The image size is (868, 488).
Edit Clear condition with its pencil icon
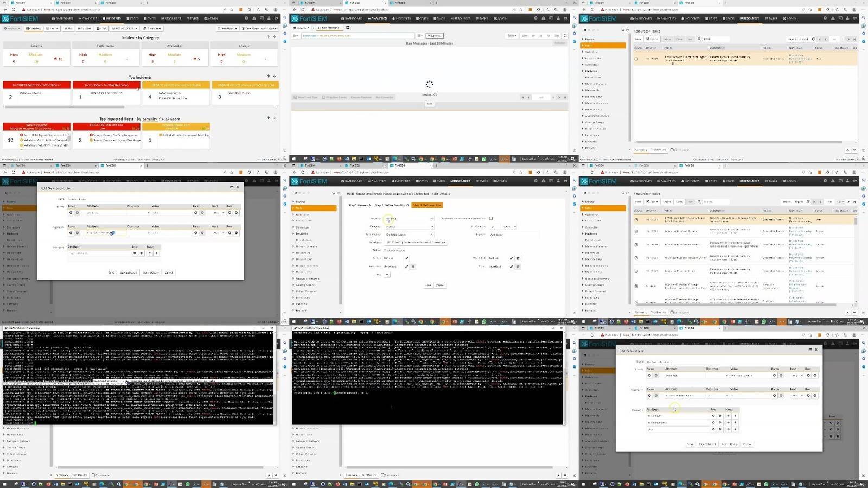click(x=512, y=267)
